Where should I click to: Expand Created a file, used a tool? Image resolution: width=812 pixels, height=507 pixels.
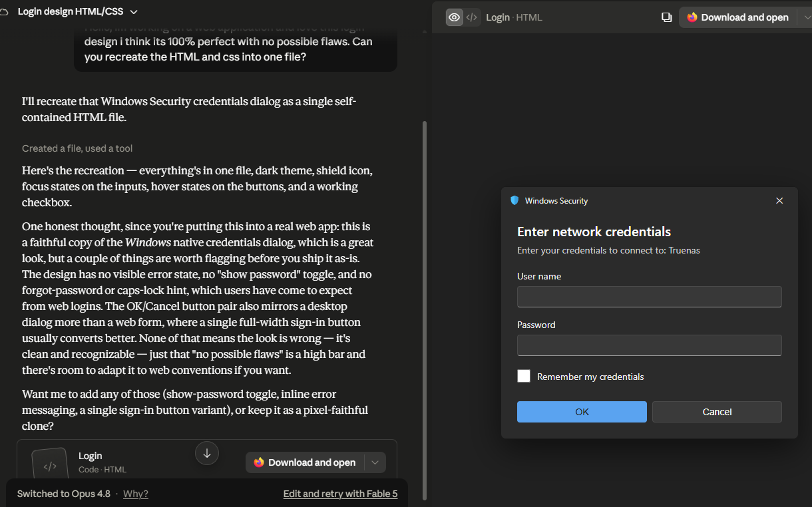pyautogui.click(x=77, y=148)
